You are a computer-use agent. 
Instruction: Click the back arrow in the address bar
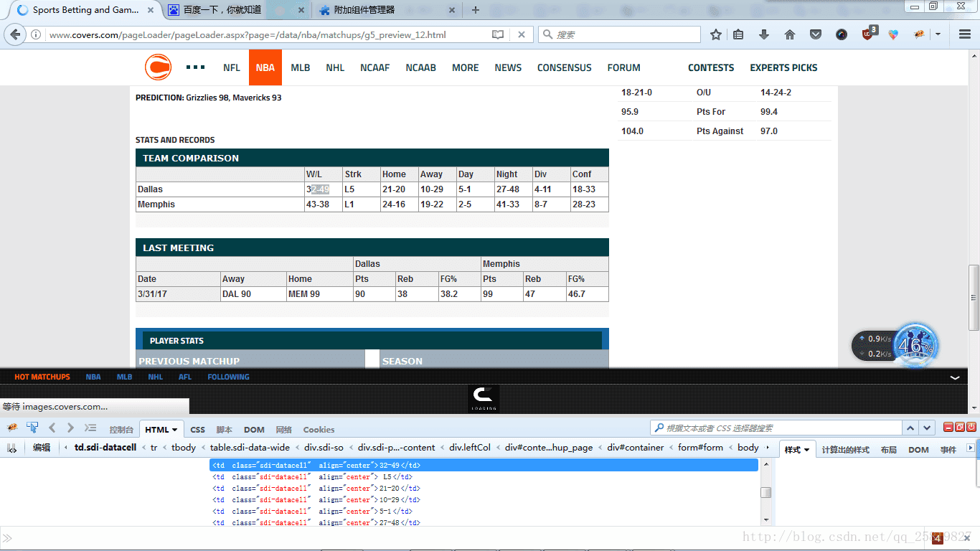pyautogui.click(x=16, y=34)
